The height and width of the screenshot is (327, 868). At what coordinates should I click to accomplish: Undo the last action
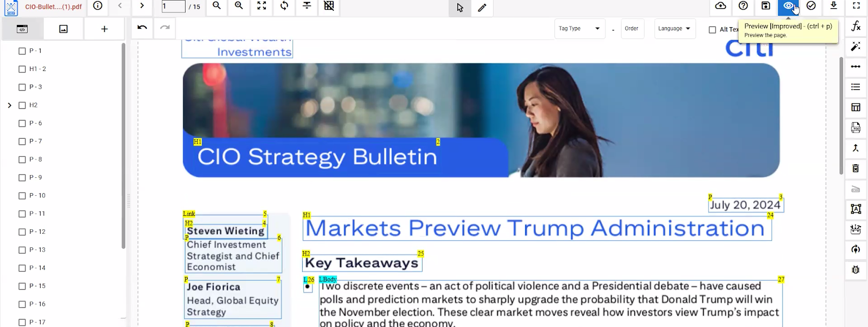(x=142, y=28)
